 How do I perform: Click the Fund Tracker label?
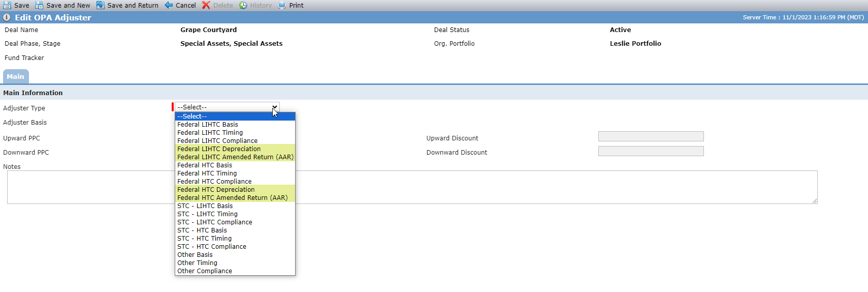pos(24,58)
